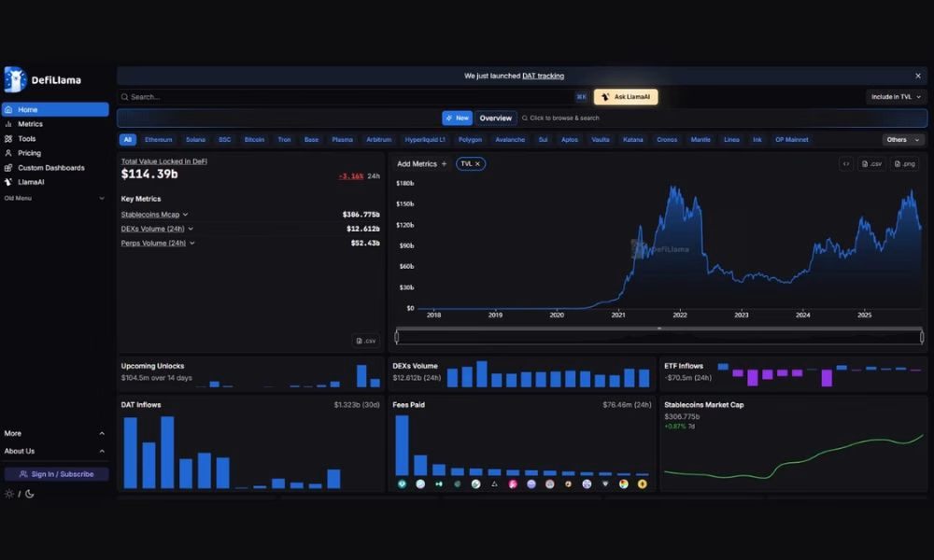Open the Stablecoins Market Cap card
Viewport: 934px width, 560px height.
pyautogui.click(x=793, y=444)
